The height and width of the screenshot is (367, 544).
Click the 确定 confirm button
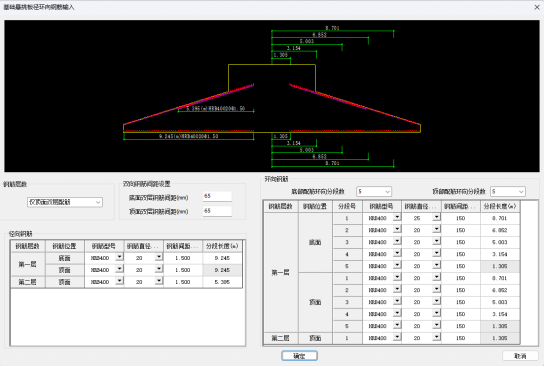tap(299, 356)
